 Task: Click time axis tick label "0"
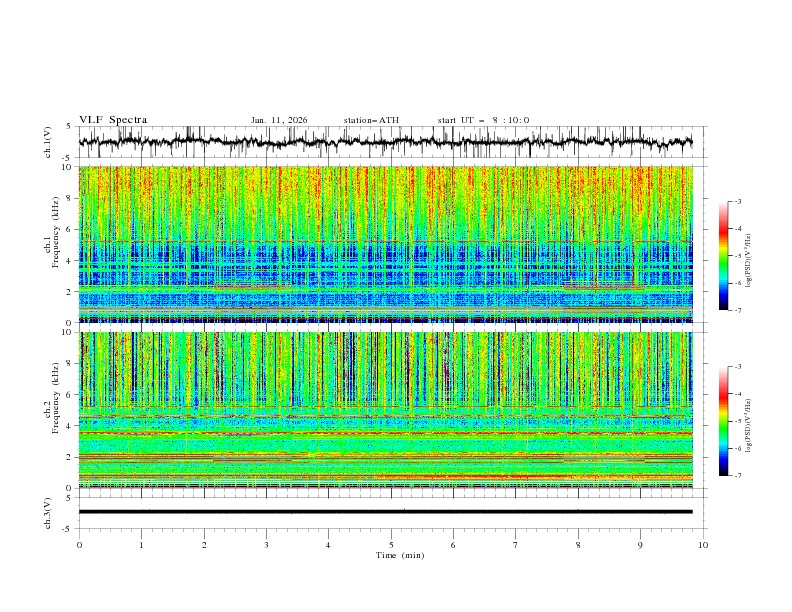pos(79,545)
